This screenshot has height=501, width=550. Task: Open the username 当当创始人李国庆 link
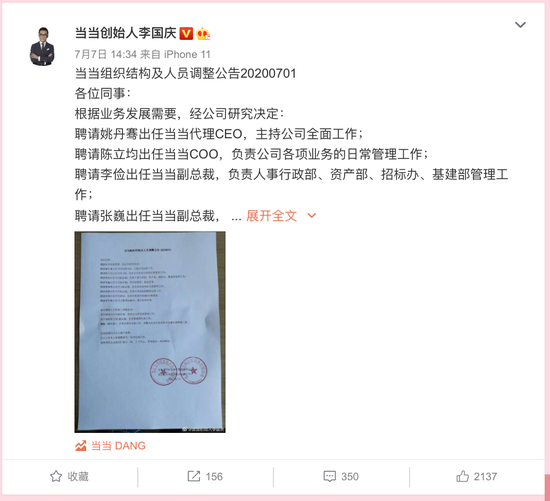[126, 33]
